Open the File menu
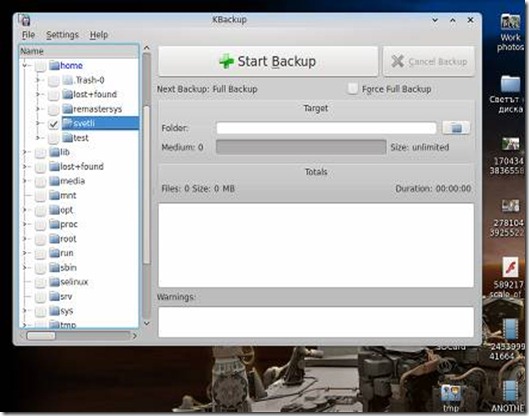 point(28,35)
